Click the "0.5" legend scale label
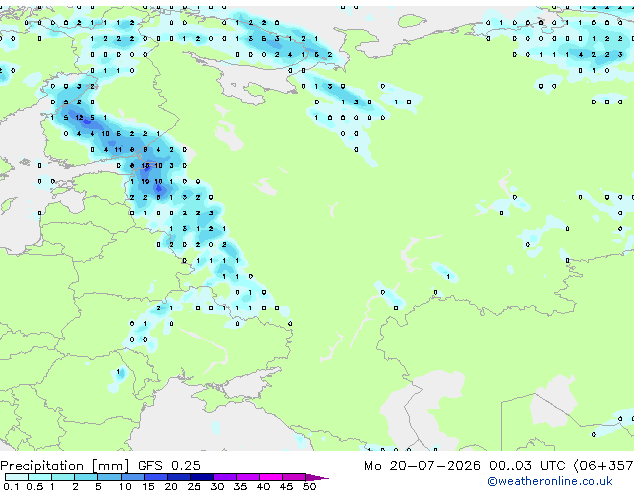Image resolution: width=634 pixels, height=490 pixels. 34,486
